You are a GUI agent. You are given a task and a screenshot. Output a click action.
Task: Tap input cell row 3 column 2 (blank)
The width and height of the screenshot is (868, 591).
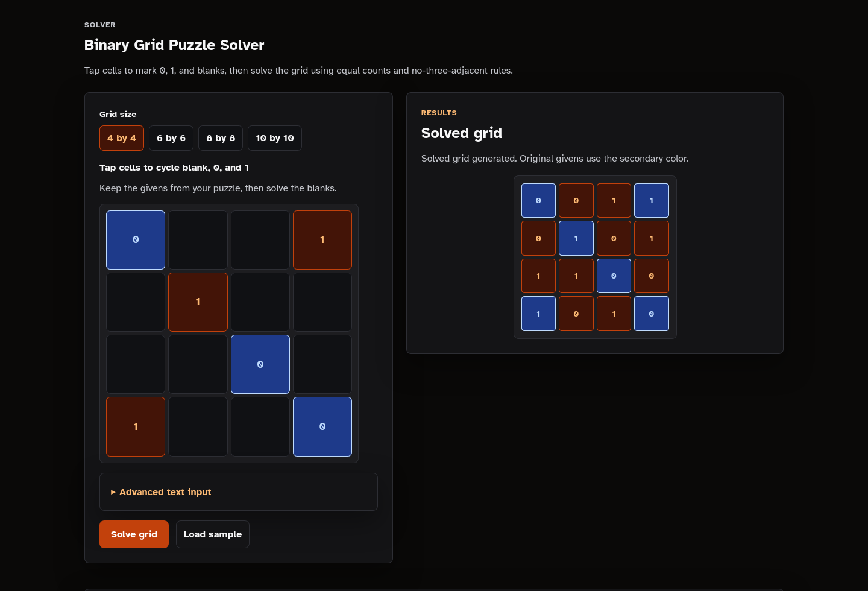click(198, 364)
